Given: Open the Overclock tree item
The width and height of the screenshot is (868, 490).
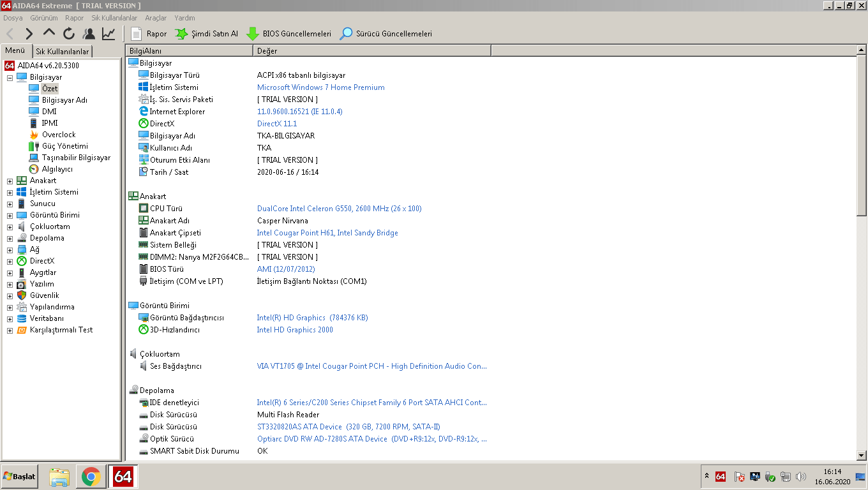Looking at the screenshot, I should [59, 134].
